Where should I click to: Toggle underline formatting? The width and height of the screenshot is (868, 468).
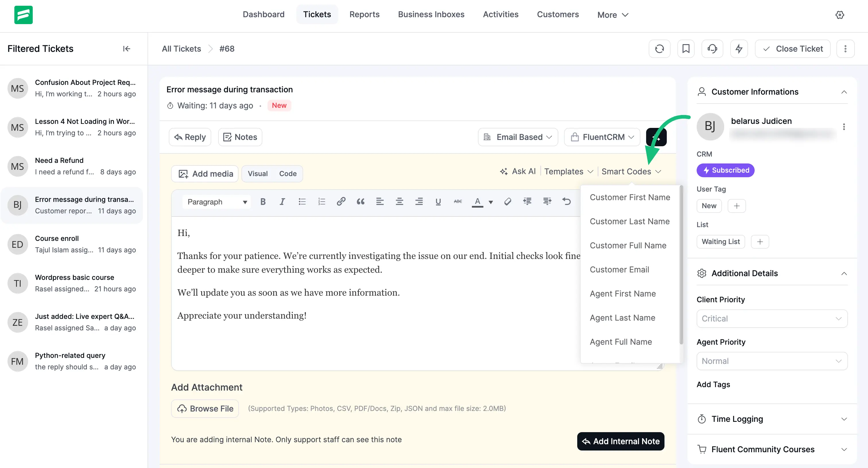438,201
